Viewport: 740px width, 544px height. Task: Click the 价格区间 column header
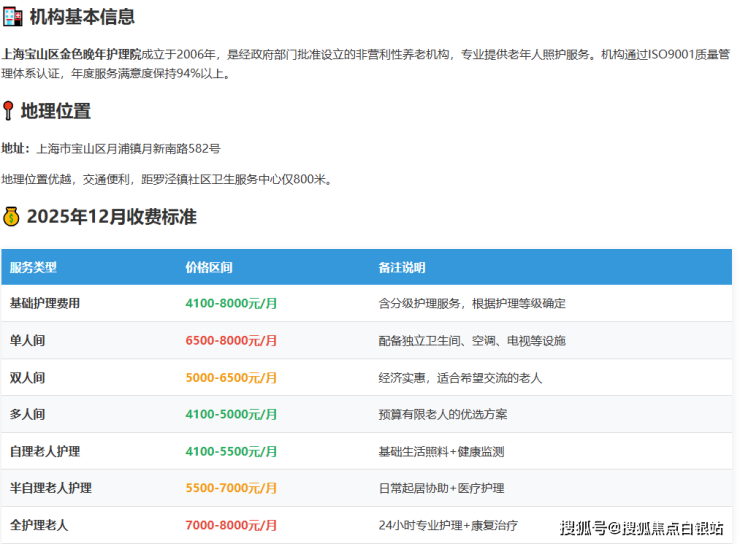(x=209, y=268)
